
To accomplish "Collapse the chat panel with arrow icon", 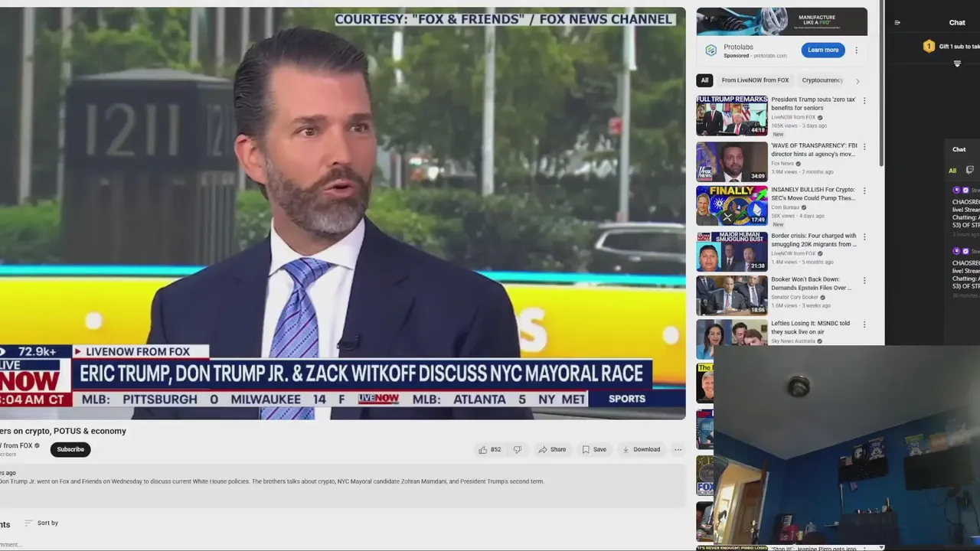I will pos(897,23).
